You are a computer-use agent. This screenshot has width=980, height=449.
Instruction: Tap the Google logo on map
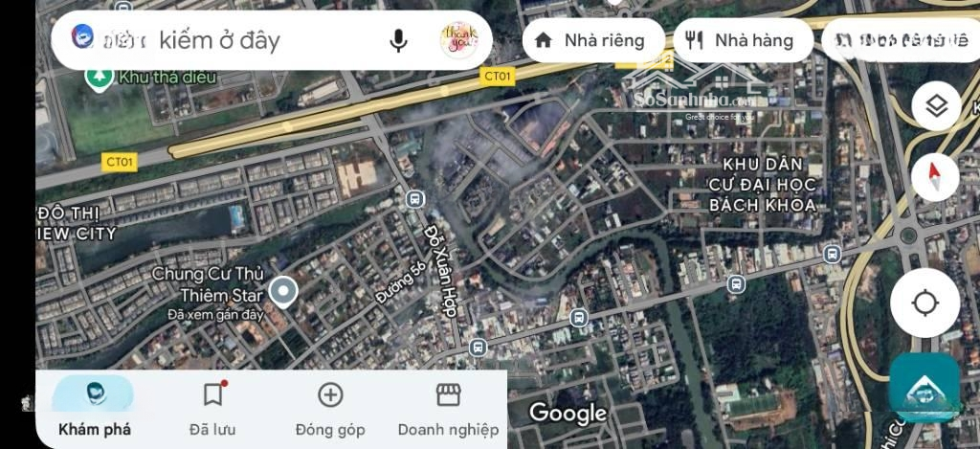pos(568,413)
